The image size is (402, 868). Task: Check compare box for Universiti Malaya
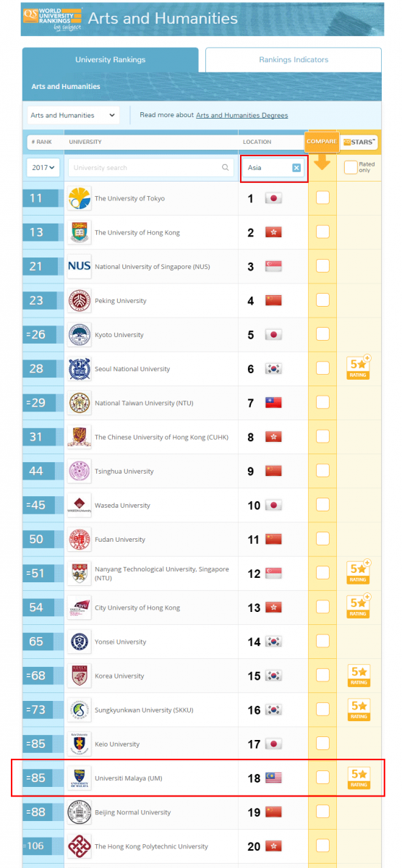pos(322,777)
